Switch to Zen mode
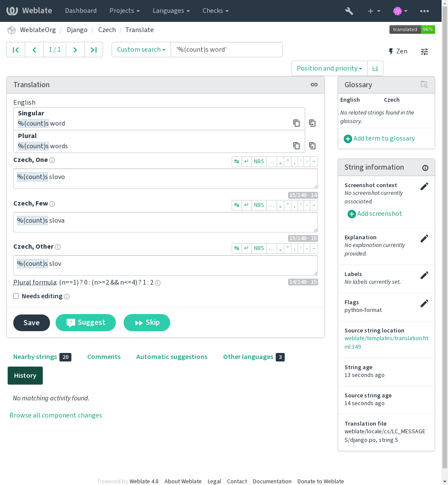 [x=398, y=51]
